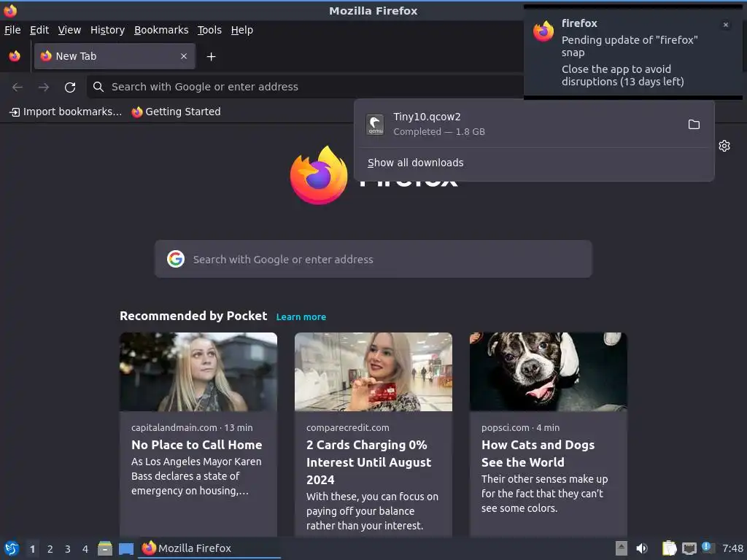747x560 pixels.
Task: Click the show desktop taskbar icon
Action: coord(126,548)
